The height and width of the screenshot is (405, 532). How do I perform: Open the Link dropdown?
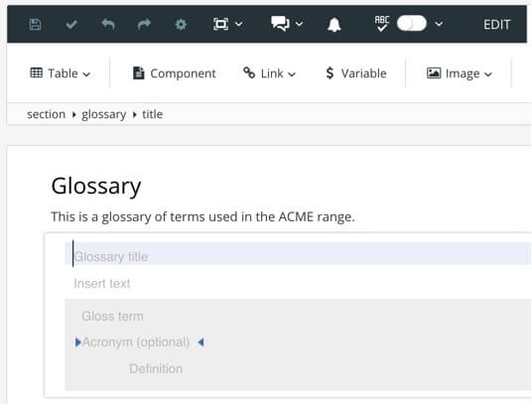[x=270, y=73]
